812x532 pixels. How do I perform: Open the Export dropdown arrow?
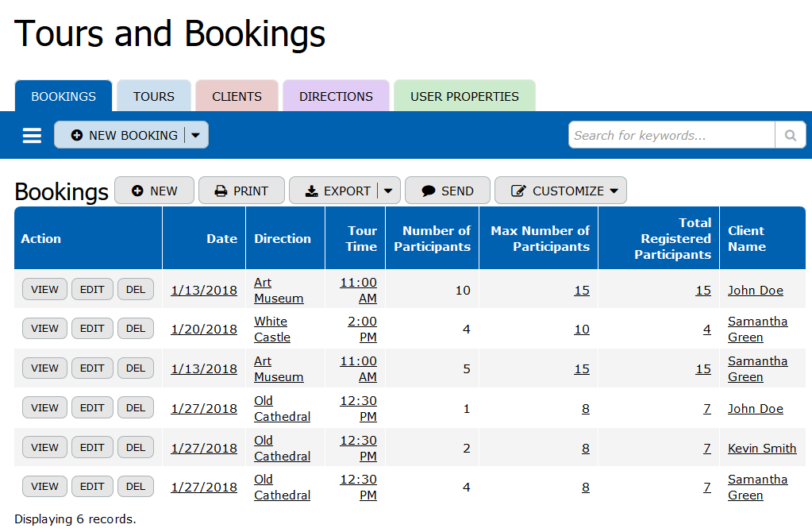[388, 191]
